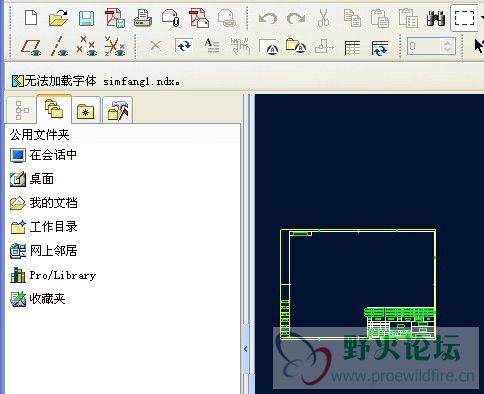Click the Undo arrow

(x=268, y=18)
